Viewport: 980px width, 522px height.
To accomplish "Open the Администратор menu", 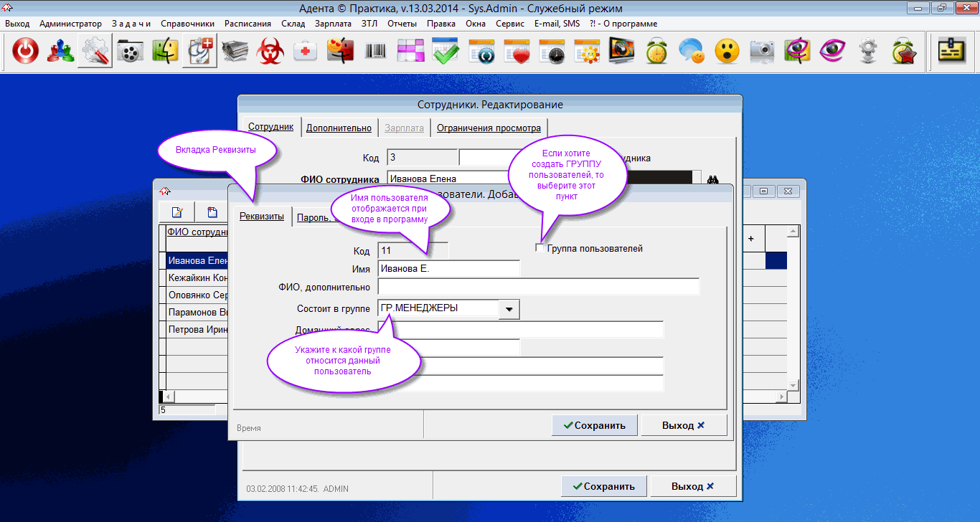I will (70, 24).
